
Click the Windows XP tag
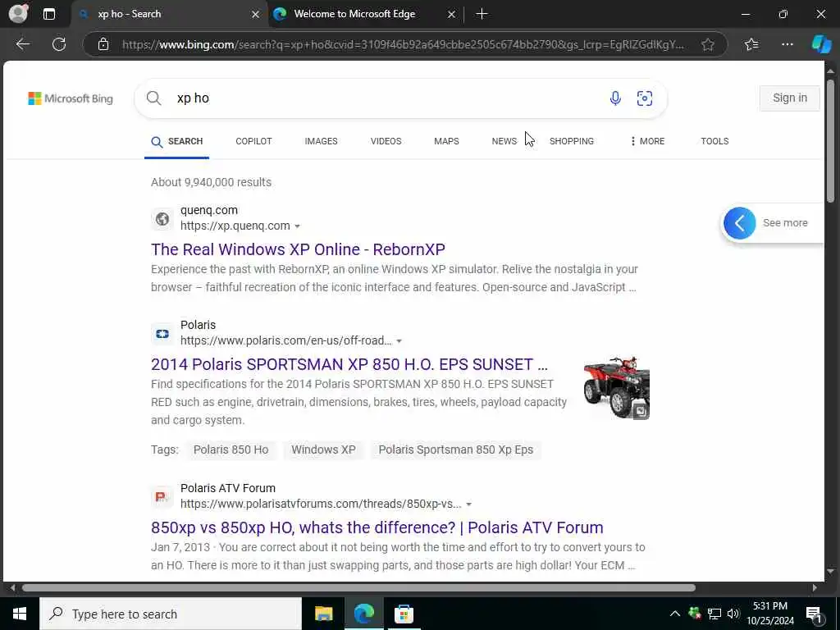point(323,450)
